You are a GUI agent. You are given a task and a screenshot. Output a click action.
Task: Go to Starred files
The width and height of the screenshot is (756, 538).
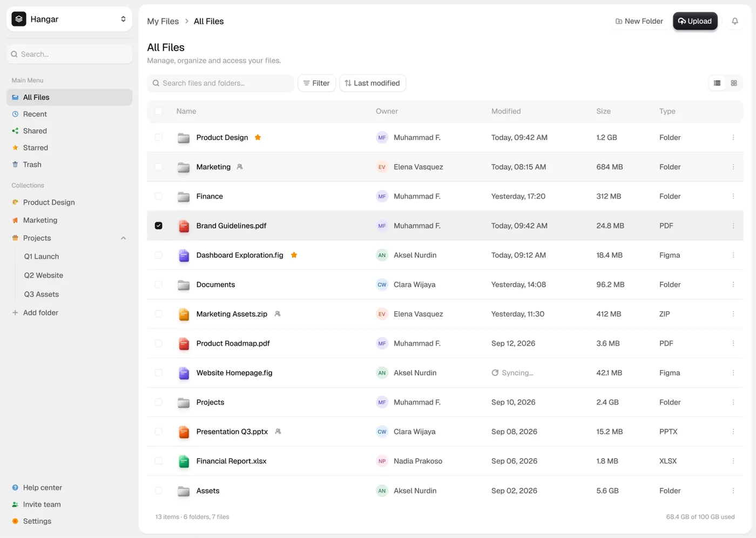pyautogui.click(x=69, y=147)
